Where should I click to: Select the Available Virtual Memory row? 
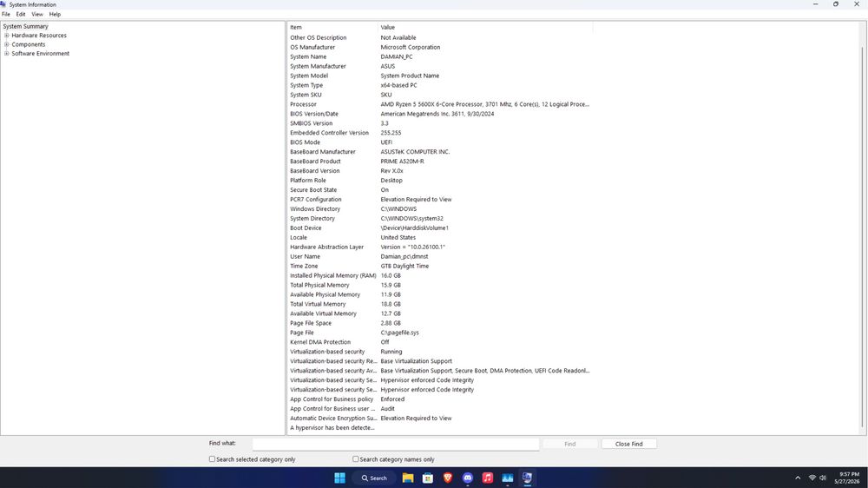pos(440,313)
